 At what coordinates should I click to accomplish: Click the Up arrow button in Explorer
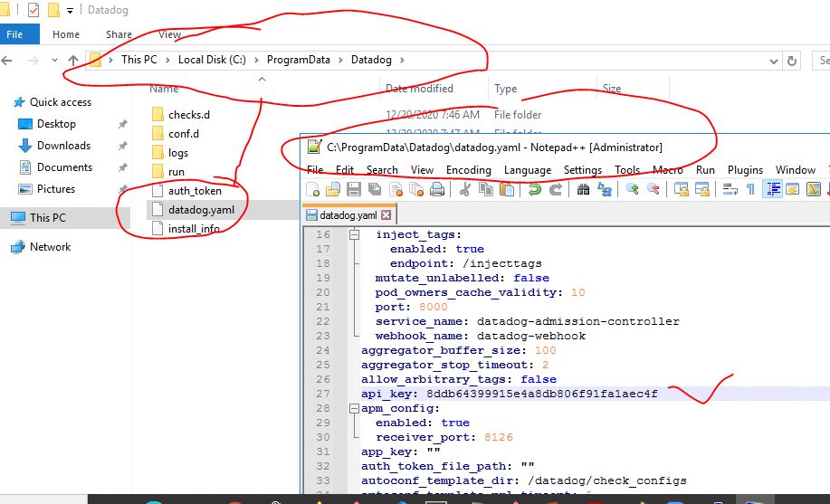(73, 61)
